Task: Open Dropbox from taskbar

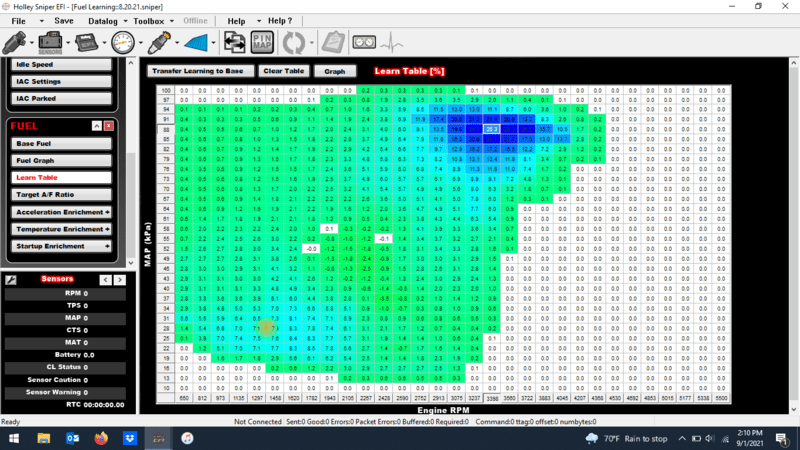Action: click(130, 438)
